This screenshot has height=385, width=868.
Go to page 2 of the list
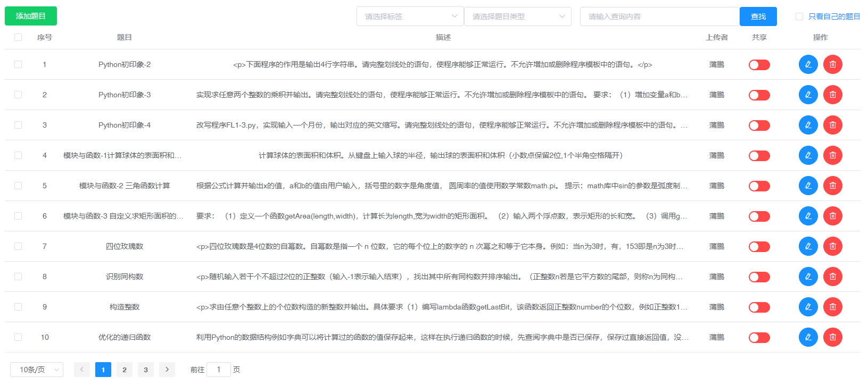[125, 370]
